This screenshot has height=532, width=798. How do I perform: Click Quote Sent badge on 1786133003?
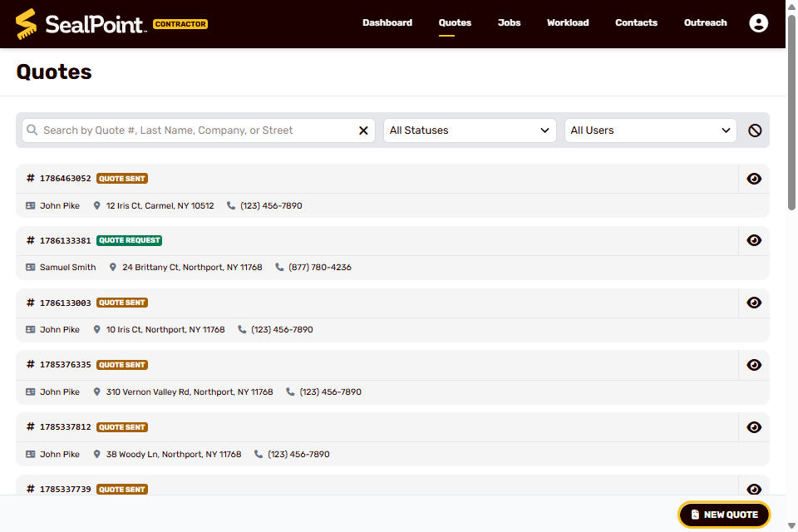coord(122,303)
